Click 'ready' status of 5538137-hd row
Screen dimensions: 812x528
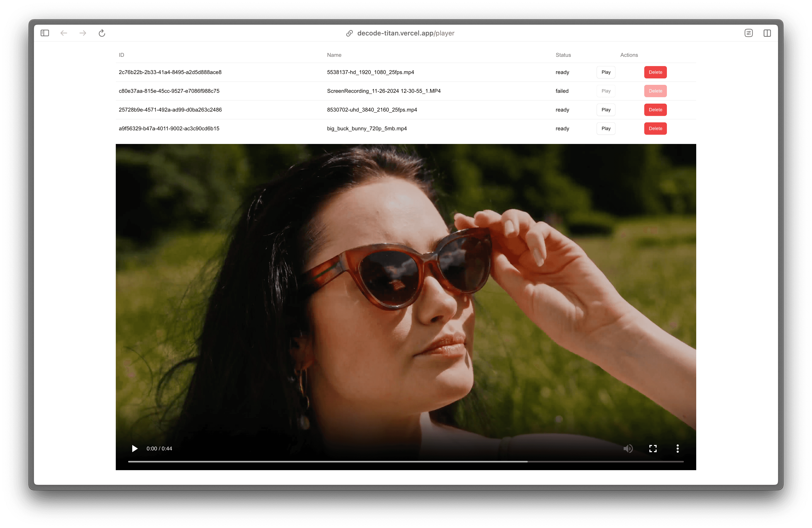[562, 72]
